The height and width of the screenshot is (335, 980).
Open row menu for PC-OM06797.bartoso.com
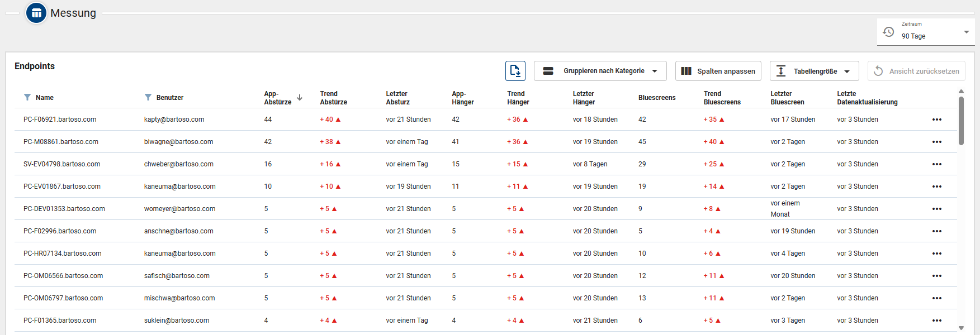(x=936, y=298)
